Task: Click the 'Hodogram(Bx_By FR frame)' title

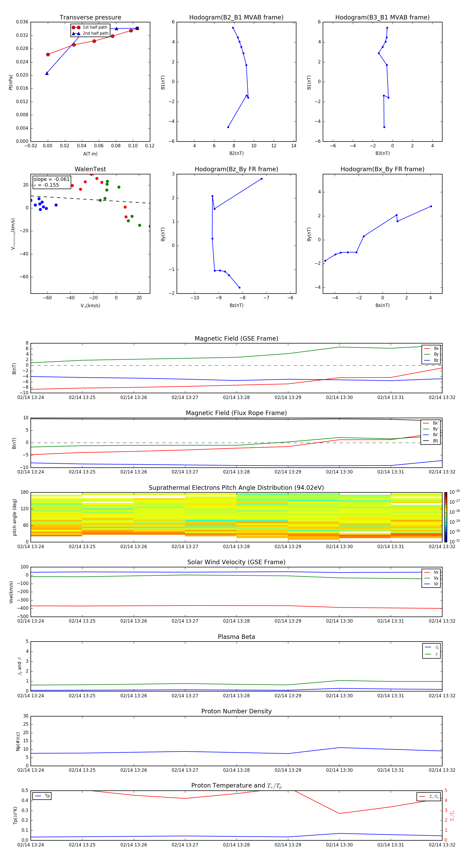Action: point(382,169)
